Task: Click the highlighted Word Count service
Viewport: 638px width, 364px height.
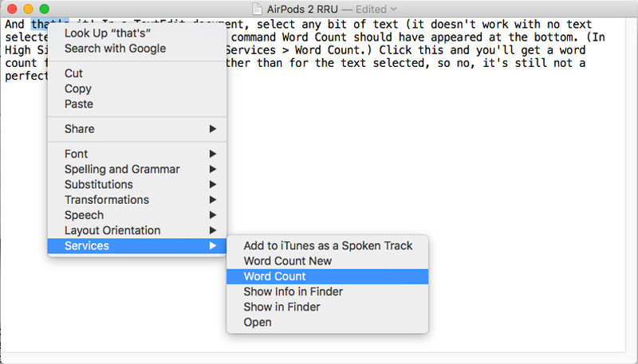Action: tap(274, 276)
